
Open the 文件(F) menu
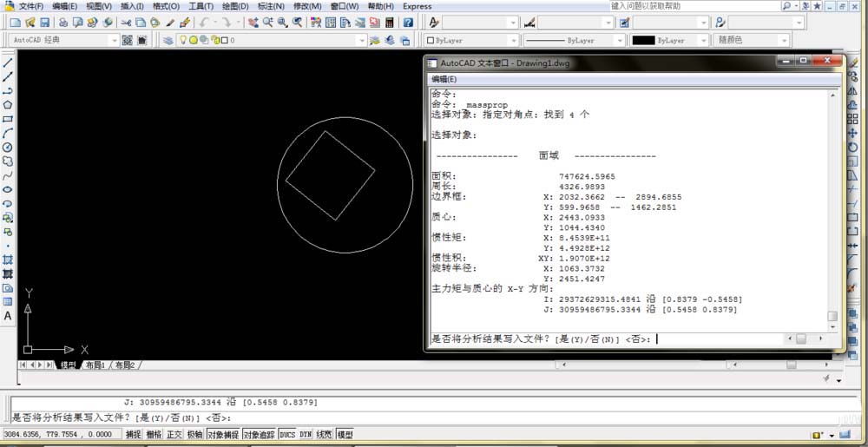31,7
